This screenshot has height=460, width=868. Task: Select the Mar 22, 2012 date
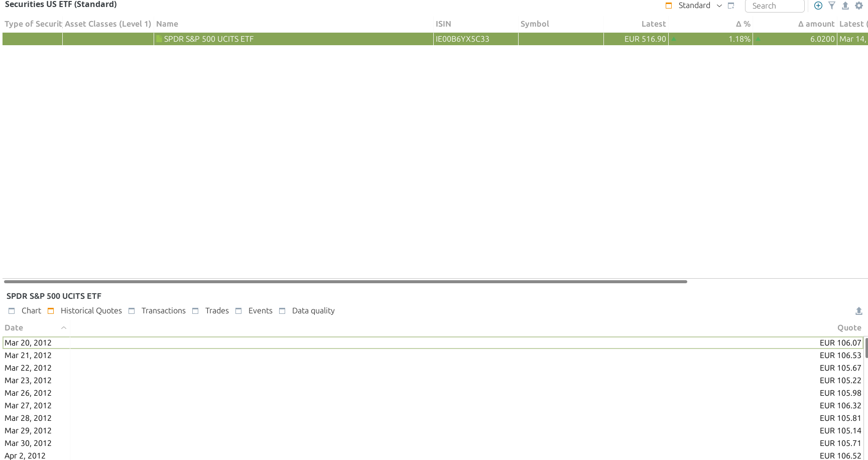(x=28, y=368)
